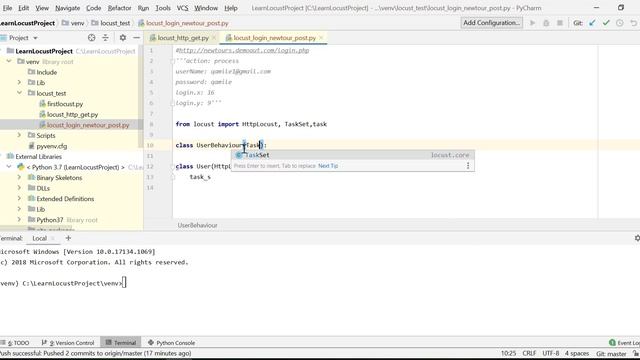The width and height of the screenshot is (640, 360).
Task: Click the venv breadcrumb in navigation bar
Action: tap(73, 23)
